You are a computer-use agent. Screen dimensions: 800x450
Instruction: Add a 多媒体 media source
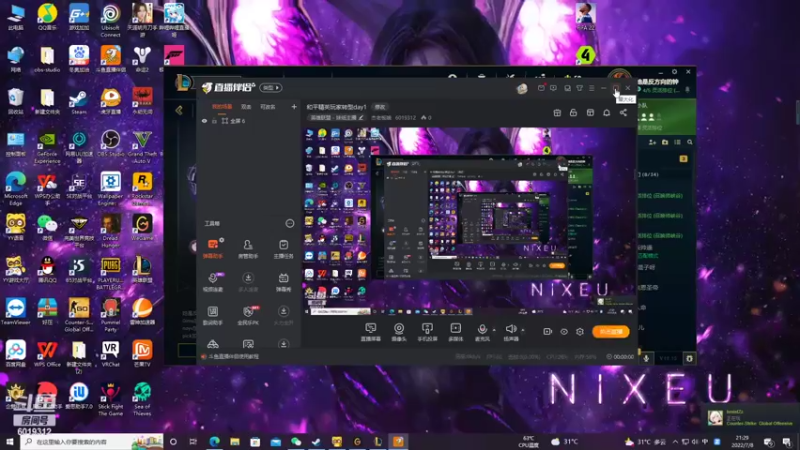456,332
